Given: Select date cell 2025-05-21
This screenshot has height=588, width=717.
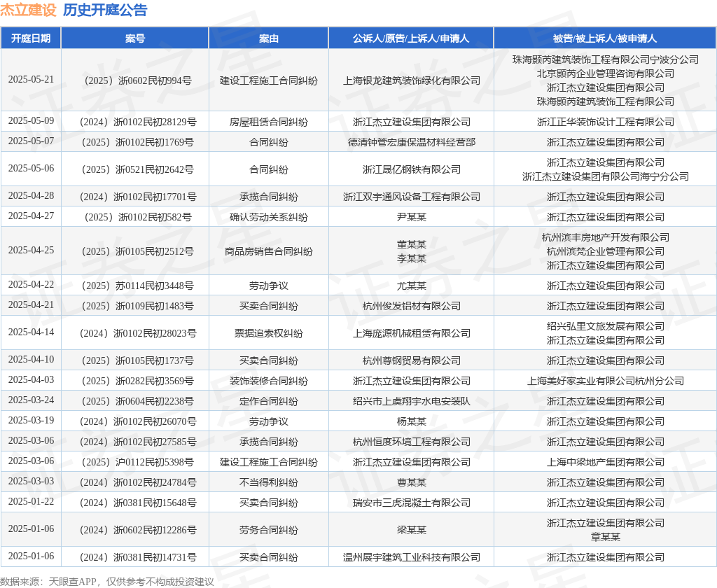Looking at the screenshot, I should pyautogui.click(x=31, y=80).
